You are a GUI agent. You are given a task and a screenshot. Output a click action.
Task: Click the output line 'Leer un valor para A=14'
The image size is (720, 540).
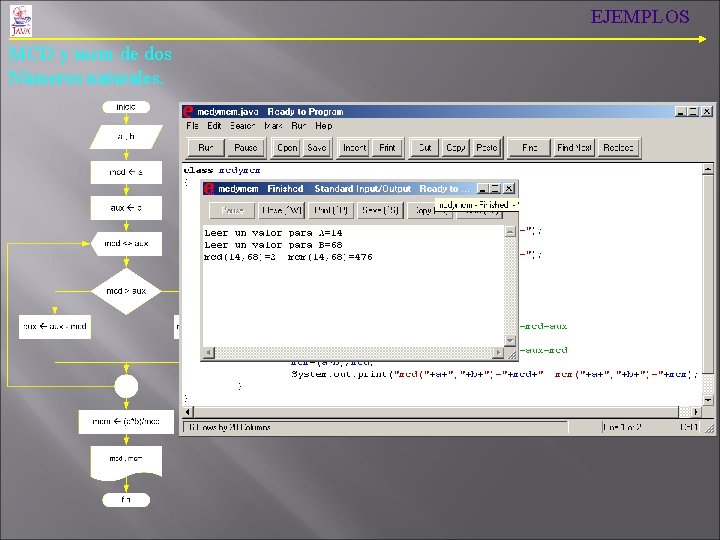coord(273,233)
